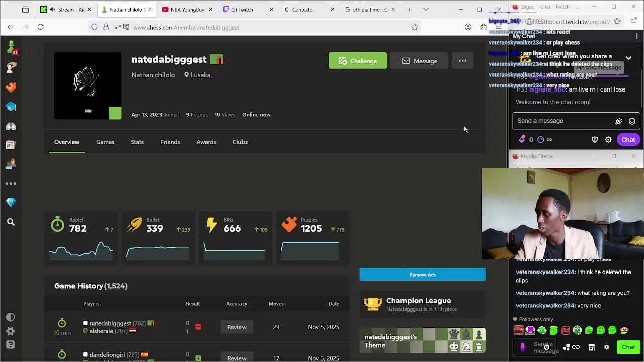Click the red loss result icon
Image resolution: width=644 pixels, height=362 pixels.
(198, 327)
